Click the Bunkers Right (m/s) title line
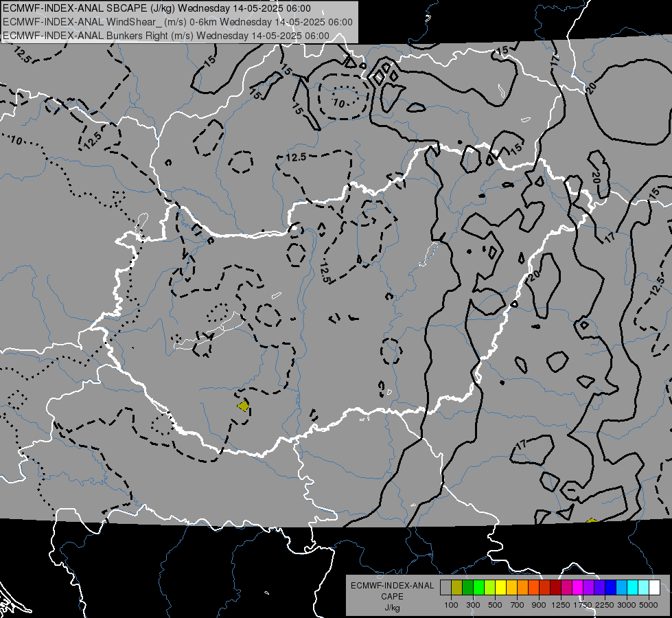Image resolution: width=672 pixels, height=618 pixels. point(166,36)
